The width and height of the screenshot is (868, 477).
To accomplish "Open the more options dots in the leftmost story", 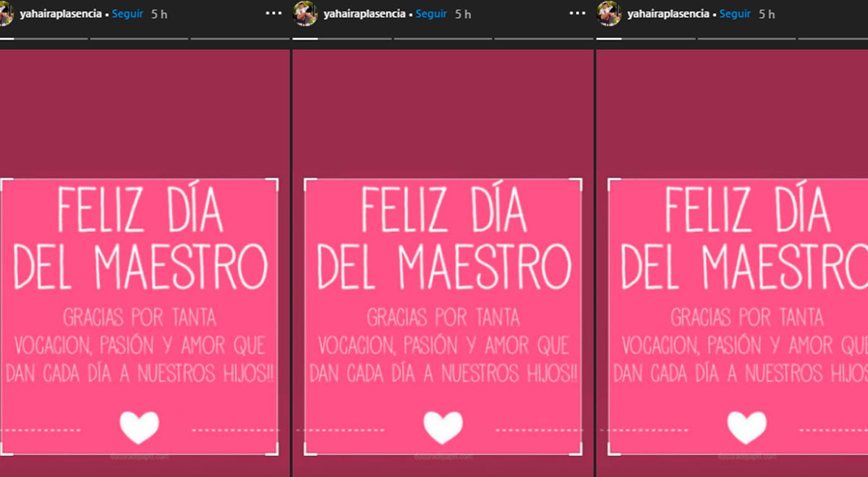I will point(274,14).
